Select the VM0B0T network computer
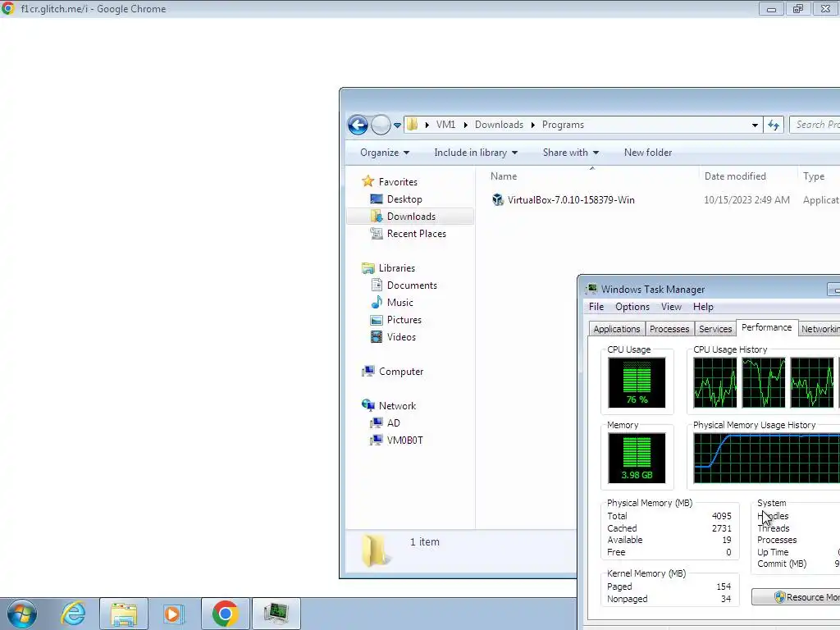The width and height of the screenshot is (840, 630). click(x=404, y=441)
